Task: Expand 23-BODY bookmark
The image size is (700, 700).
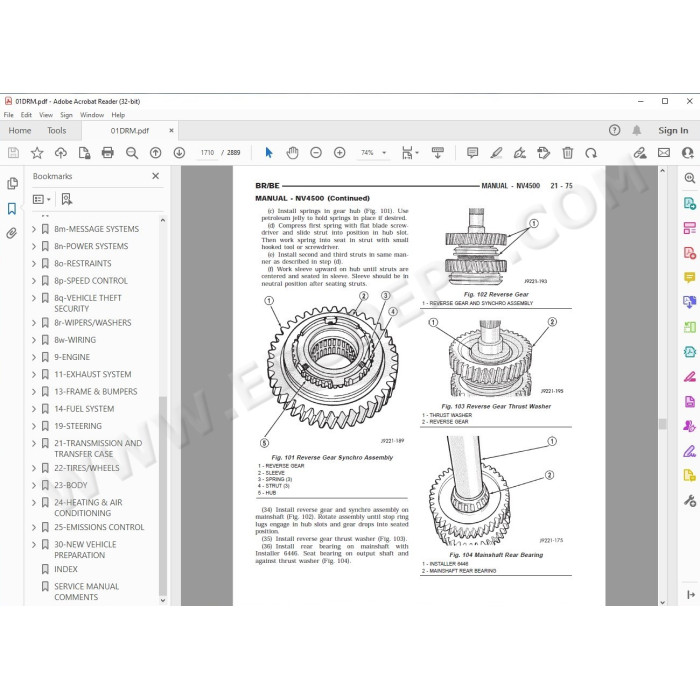Action: (x=34, y=485)
